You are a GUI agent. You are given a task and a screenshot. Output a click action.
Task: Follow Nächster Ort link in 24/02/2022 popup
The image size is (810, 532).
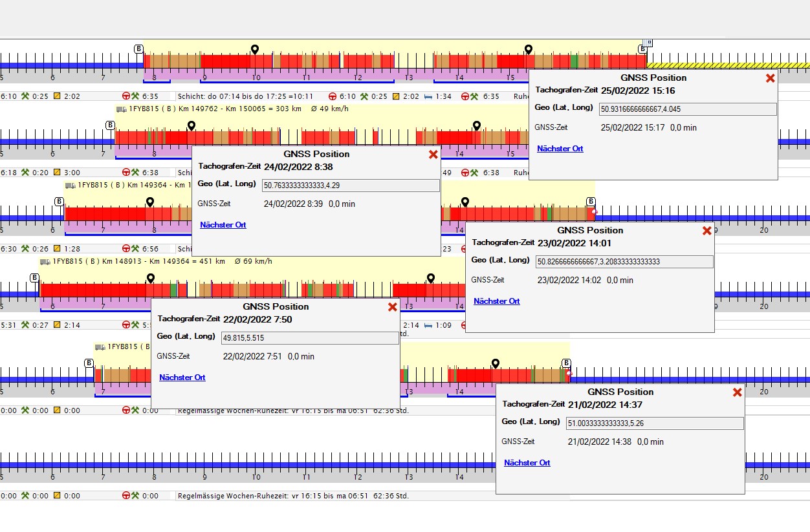(x=223, y=225)
